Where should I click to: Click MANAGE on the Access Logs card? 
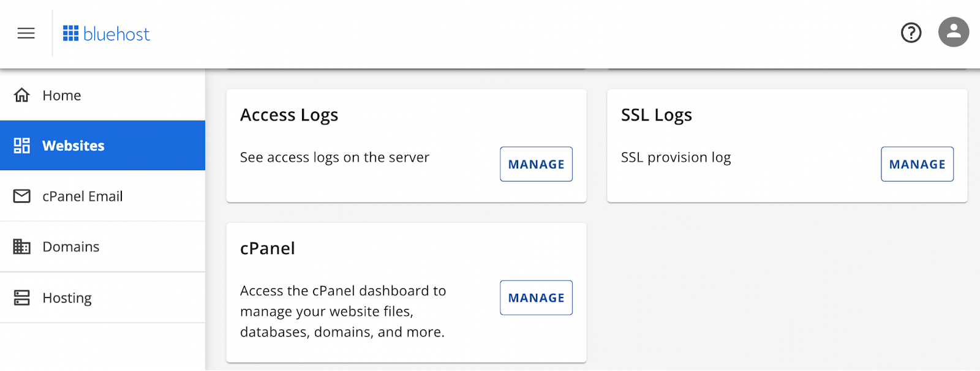click(x=535, y=164)
